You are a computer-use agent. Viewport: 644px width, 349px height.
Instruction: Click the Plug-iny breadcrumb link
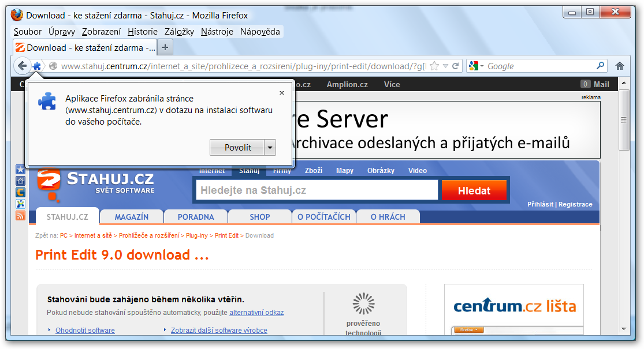click(x=197, y=235)
